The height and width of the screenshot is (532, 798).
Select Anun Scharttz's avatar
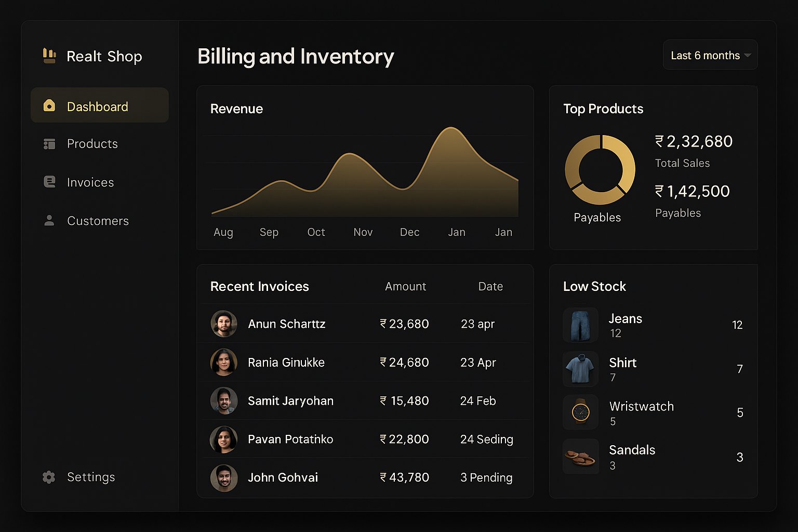click(x=224, y=324)
